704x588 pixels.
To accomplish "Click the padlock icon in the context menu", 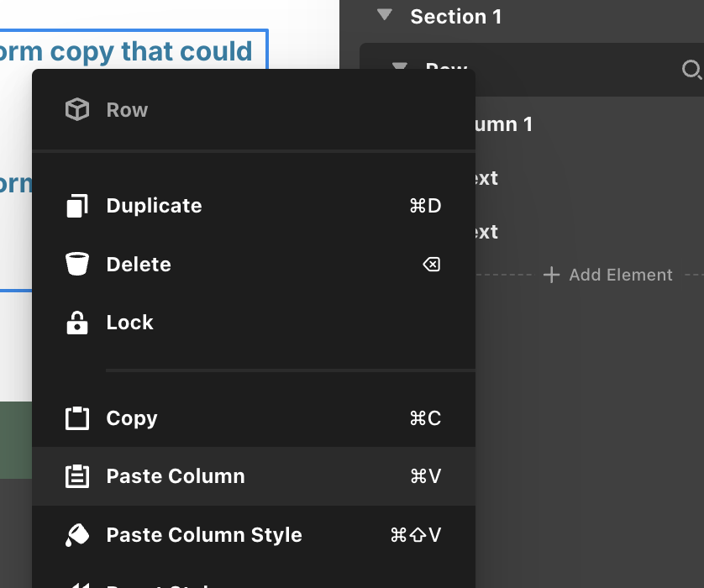I will [77, 323].
